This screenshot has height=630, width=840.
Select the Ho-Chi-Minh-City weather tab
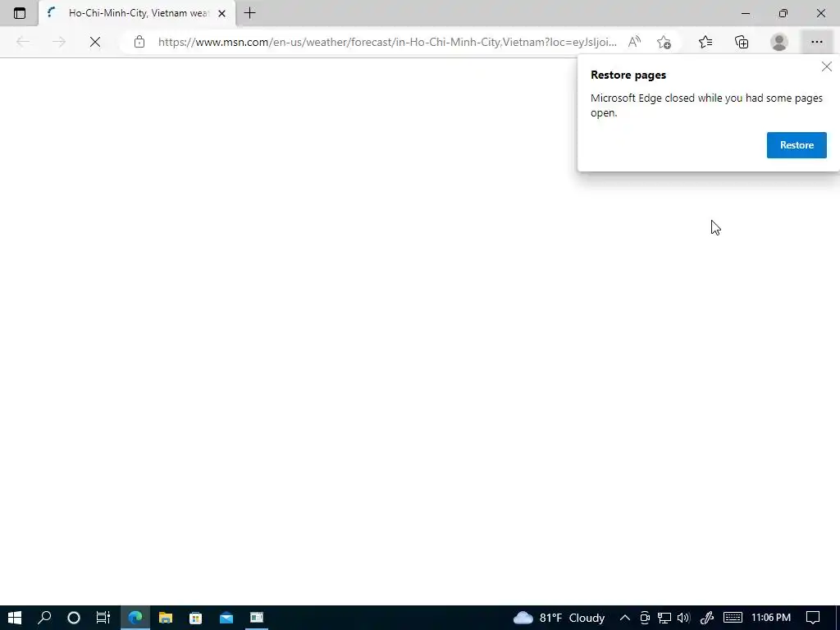click(137, 13)
